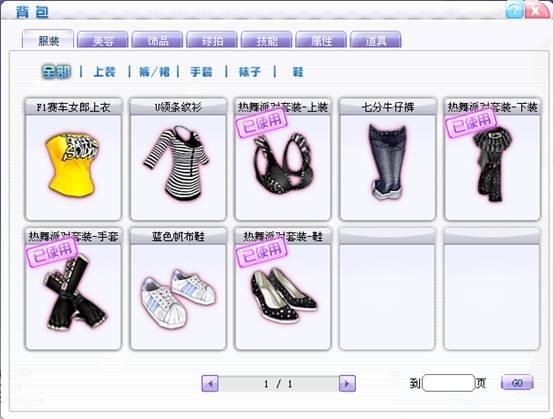Click the 已使用 badge on 热舞派对套装-鞋
Image resolution: width=553 pixels, height=419 pixels.
point(262,253)
